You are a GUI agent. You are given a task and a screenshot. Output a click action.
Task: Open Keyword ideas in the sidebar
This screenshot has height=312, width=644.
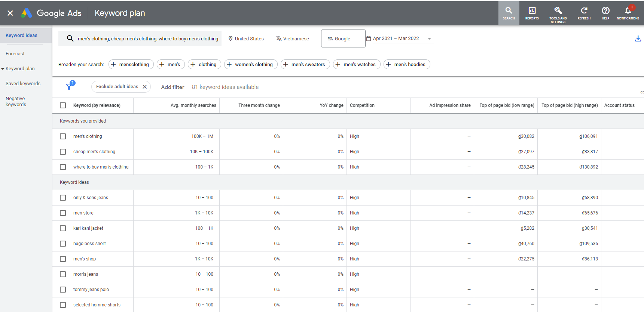point(21,35)
